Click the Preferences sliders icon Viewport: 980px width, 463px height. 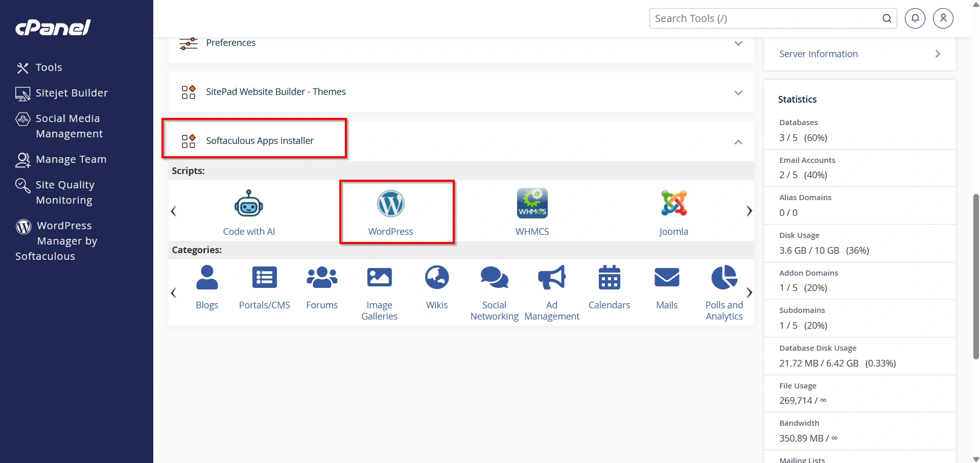pos(189,43)
